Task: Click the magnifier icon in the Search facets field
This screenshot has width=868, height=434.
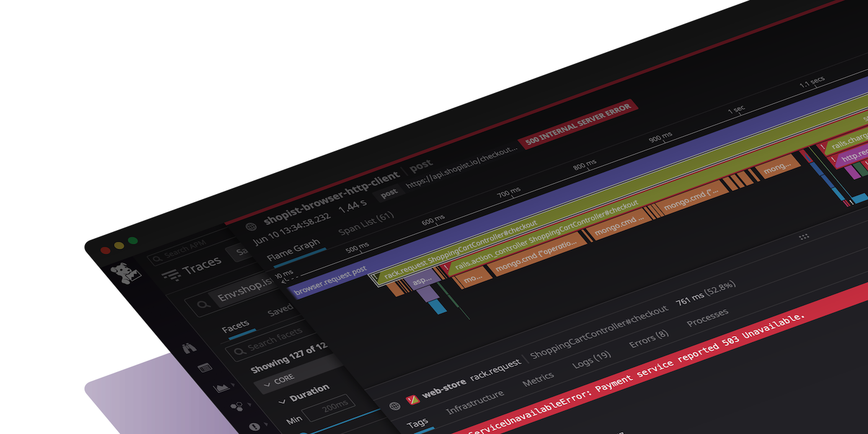Action: pos(240,350)
